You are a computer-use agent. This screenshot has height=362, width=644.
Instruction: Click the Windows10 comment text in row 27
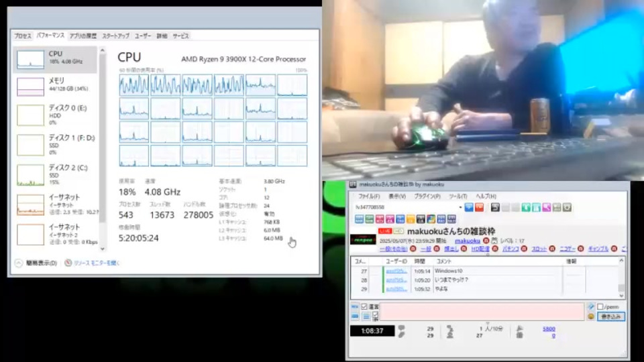tap(449, 271)
